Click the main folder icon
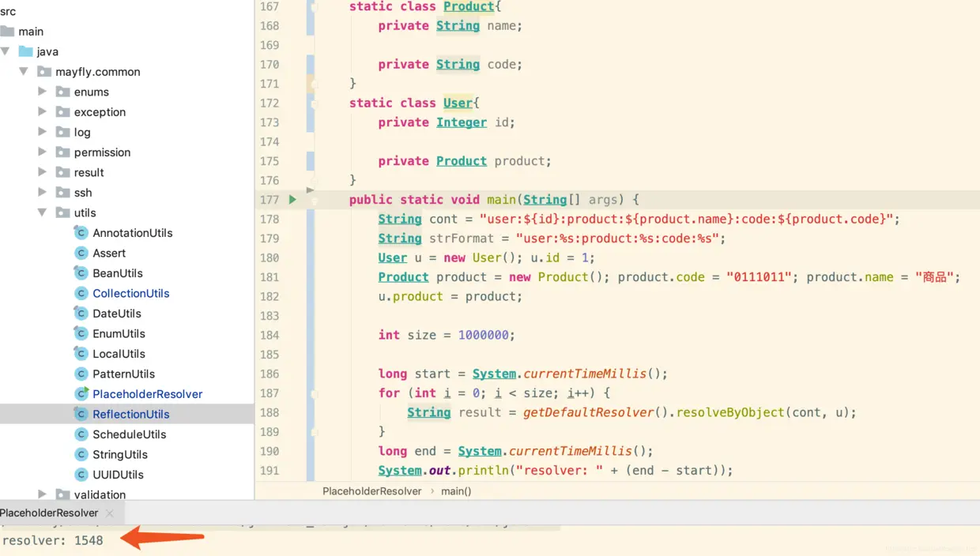 coord(7,32)
